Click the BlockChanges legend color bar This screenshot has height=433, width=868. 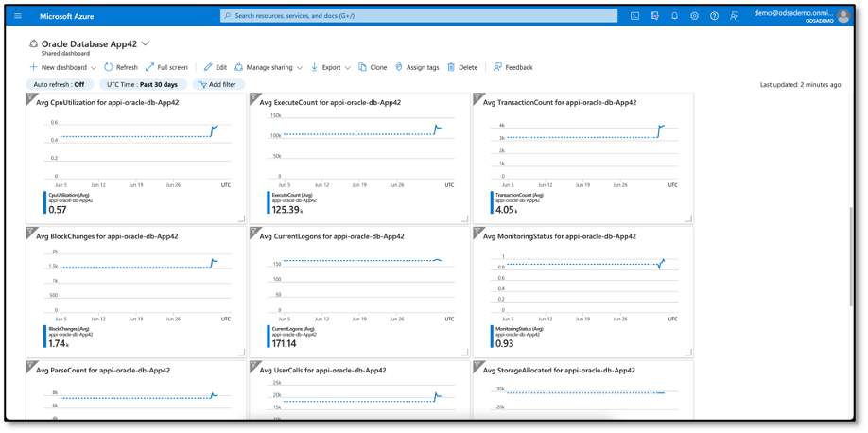tap(44, 337)
